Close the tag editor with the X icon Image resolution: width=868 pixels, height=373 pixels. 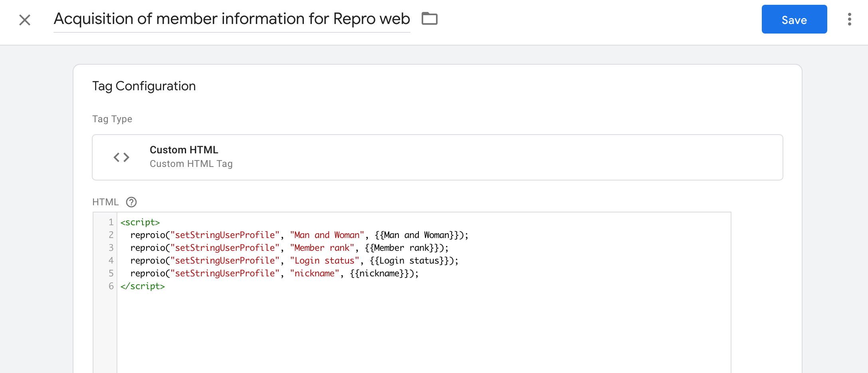[x=25, y=20]
